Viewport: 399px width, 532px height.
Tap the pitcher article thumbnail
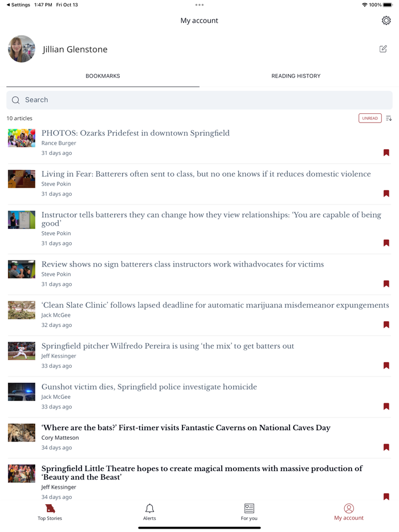[x=22, y=351]
